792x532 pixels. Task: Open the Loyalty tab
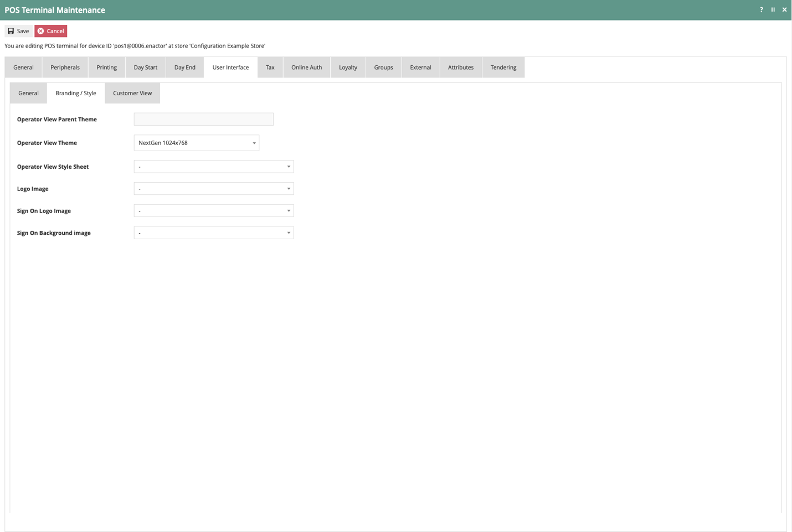tap(348, 68)
